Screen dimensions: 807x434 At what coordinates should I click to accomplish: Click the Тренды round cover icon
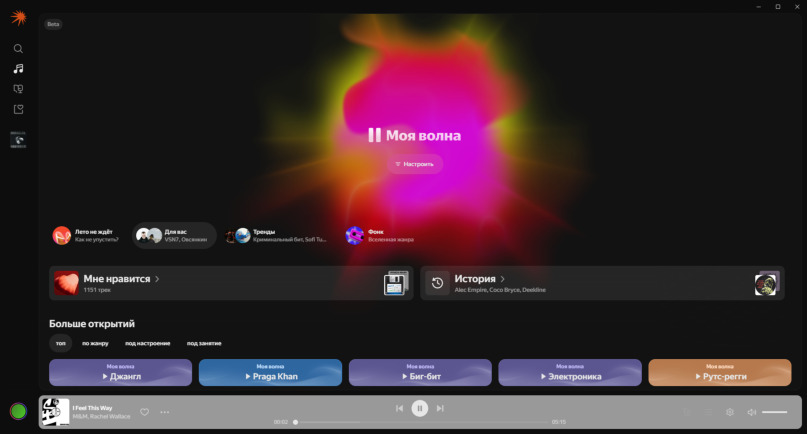click(242, 235)
